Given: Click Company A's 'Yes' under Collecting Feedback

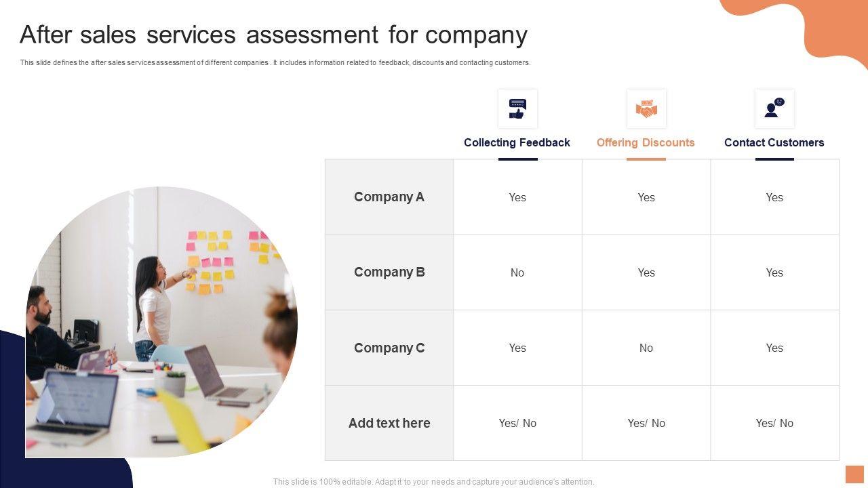Looking at the screenshot, I should click(517, 197).
